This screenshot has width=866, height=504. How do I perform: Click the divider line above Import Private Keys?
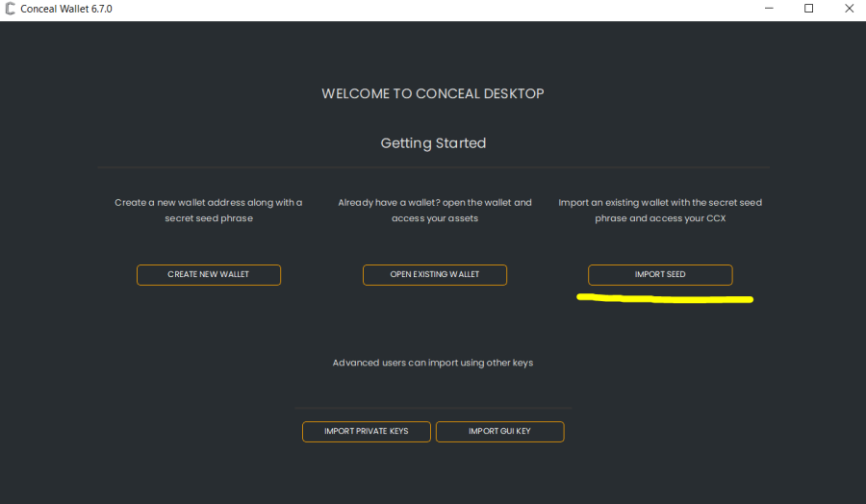pos(433,408)
